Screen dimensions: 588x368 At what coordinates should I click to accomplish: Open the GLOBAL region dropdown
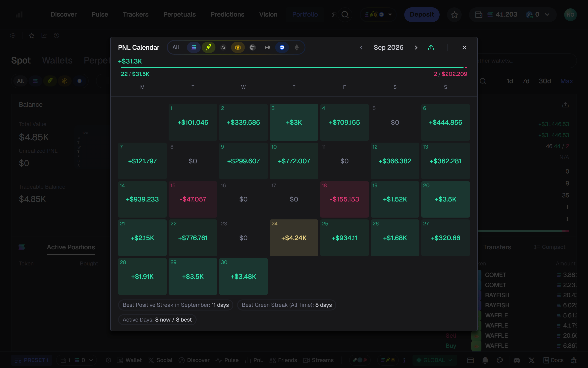click(x=434, y=360)
